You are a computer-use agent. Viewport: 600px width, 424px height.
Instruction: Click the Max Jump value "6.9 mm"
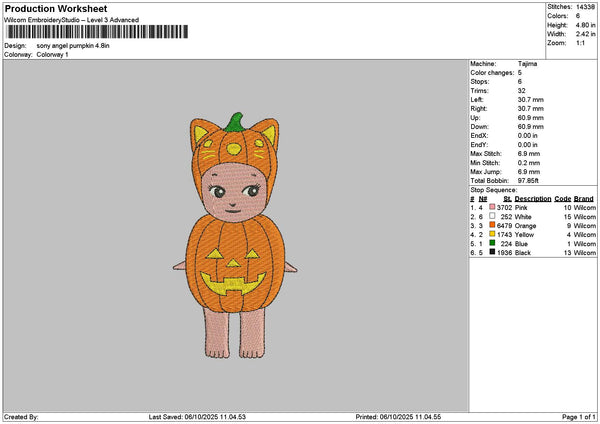pyautogui.click(x=529, y=172)
